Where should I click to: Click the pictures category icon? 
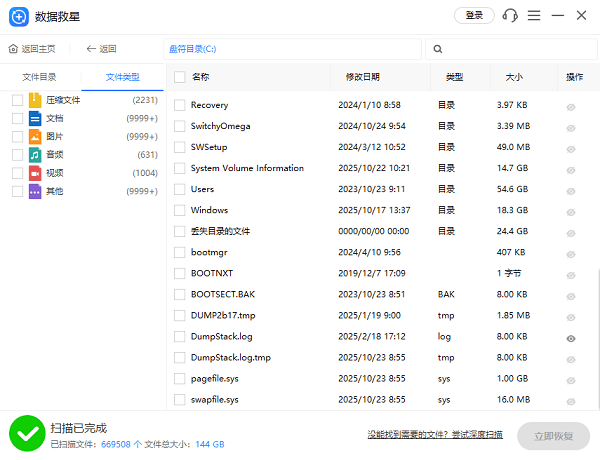pos(35,136)
